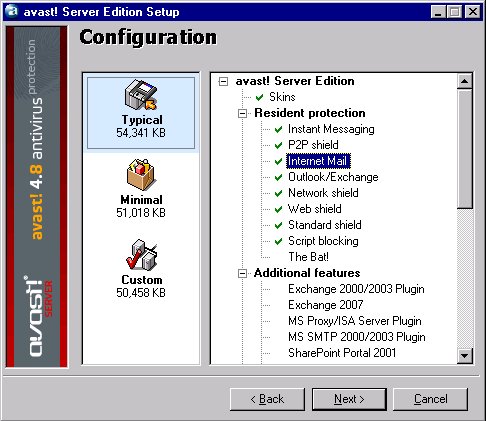Viewport: 486px width, 421px height.
Task: Select the Typical installation icon
Action: pyautogui.click(x=141, y=95)
